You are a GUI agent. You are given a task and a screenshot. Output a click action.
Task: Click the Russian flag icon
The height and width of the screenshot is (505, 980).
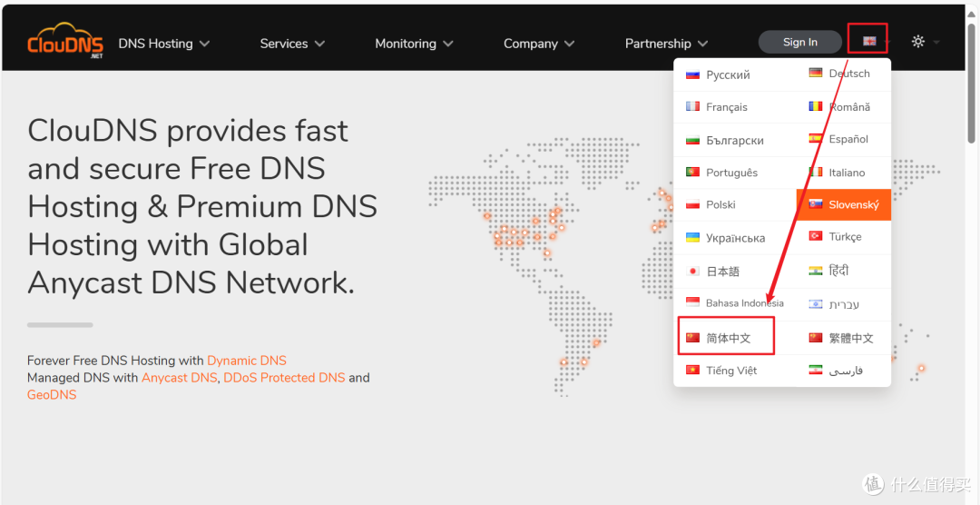tap(691, 74)
